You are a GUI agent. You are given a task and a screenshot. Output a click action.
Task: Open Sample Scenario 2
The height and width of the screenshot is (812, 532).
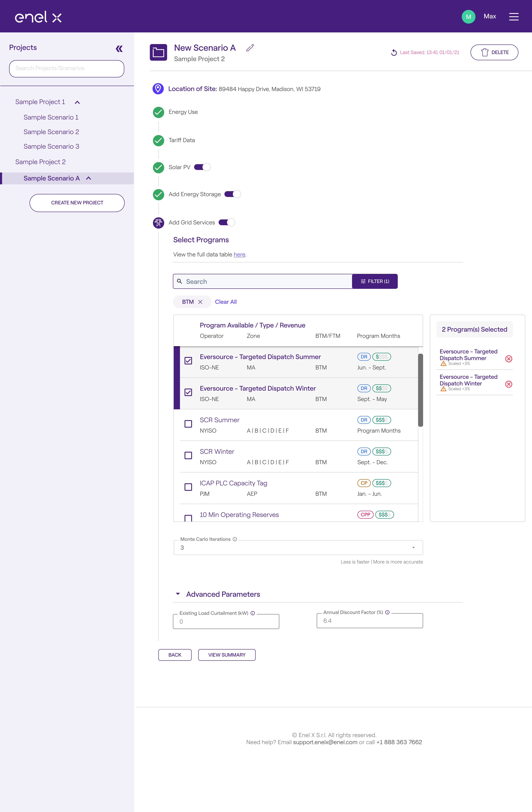(51, 132)
